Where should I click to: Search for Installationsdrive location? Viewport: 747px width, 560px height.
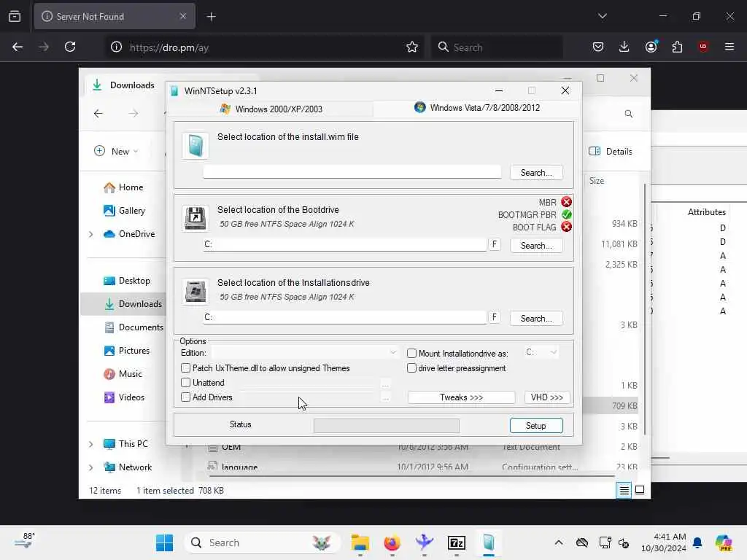click(x=536, y=319)
